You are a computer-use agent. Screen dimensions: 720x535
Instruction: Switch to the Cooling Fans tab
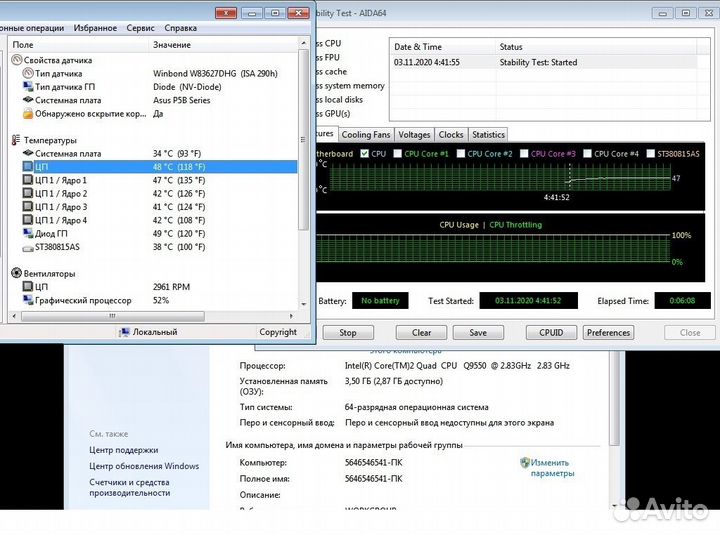[x=366, y=134]
